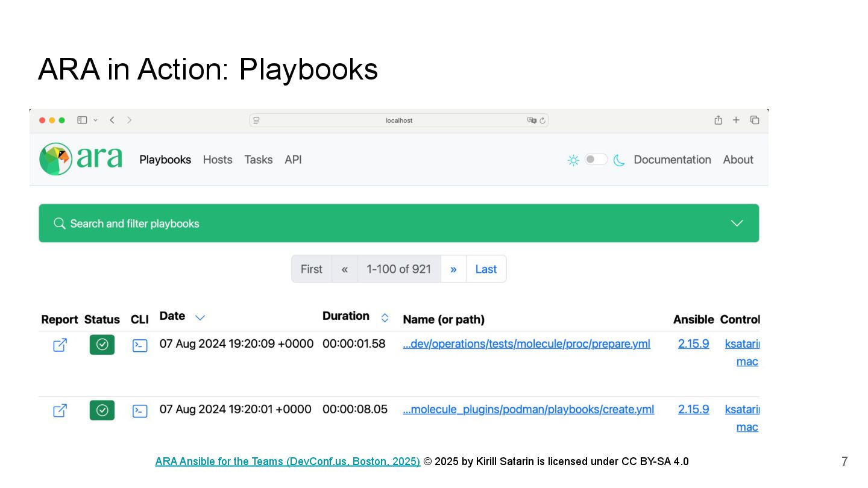Open the prepare.yml playbook link
868x488 pixels.
pyautogui.click(x=526, y=344)
